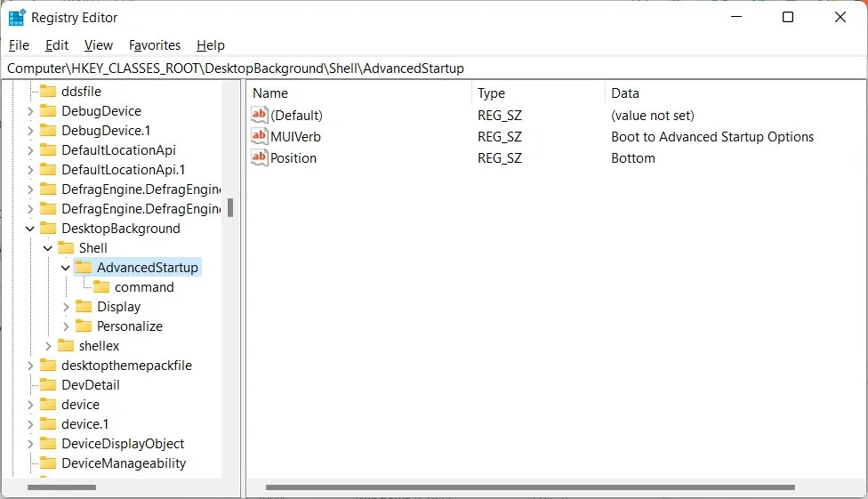Click the folder icon of DeviceDisplayObject
Image resolution: width=868 pixels, height=499 pixels.
click(48, 443)
